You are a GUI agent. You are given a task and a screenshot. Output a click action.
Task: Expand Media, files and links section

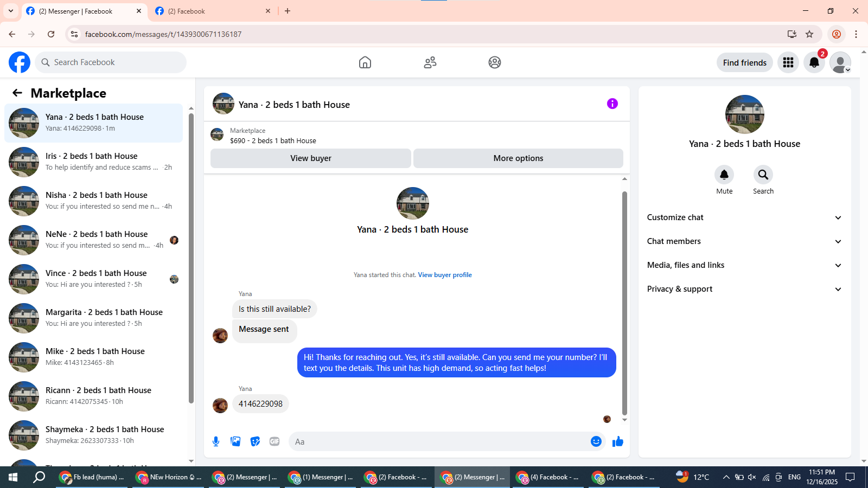744,265
